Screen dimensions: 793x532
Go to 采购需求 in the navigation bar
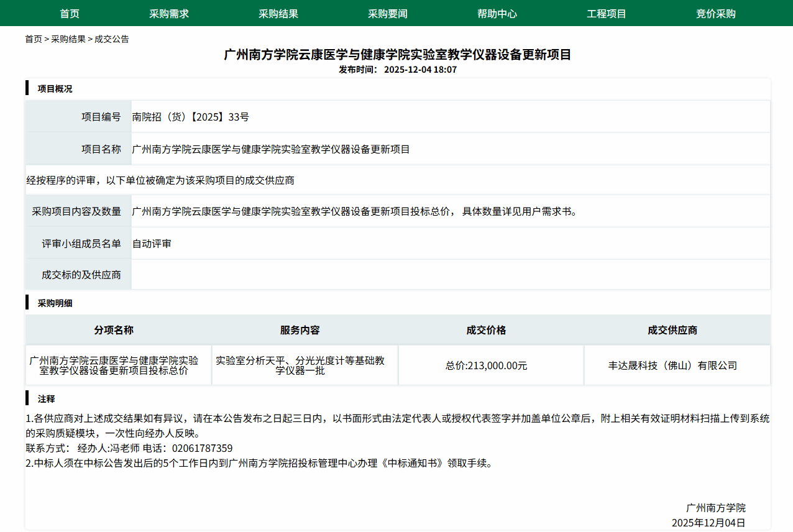coord(169,14)
